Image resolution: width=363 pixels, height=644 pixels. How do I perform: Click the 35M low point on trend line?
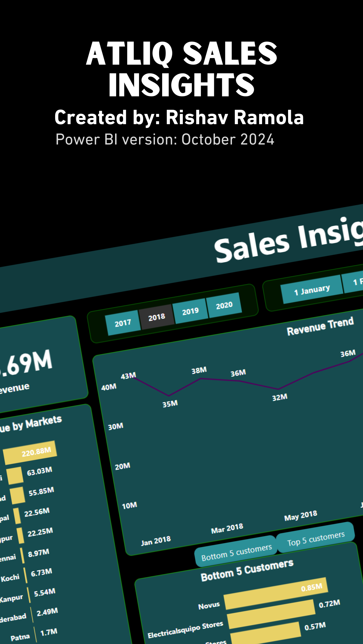click(169, 395)
